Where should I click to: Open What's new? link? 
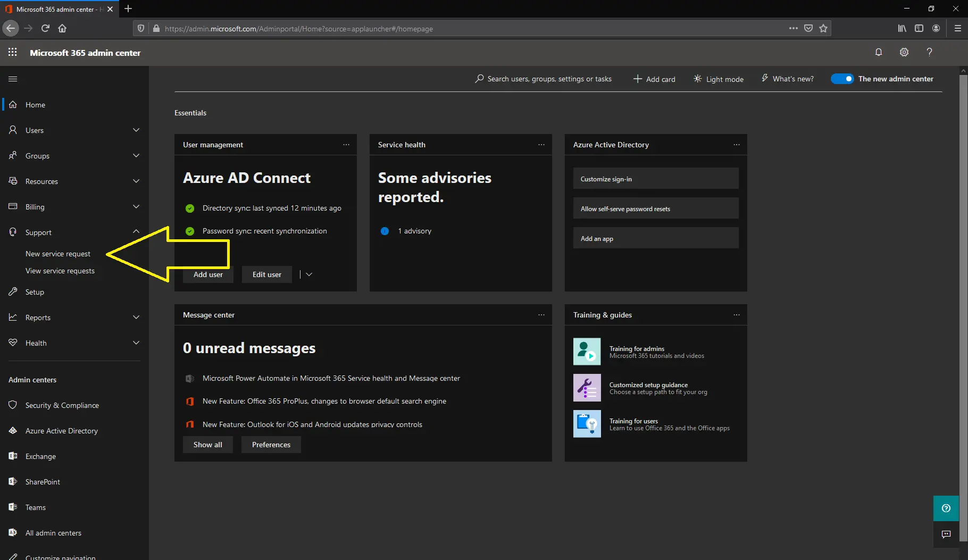pyautogui.click(x=787, y=79)
